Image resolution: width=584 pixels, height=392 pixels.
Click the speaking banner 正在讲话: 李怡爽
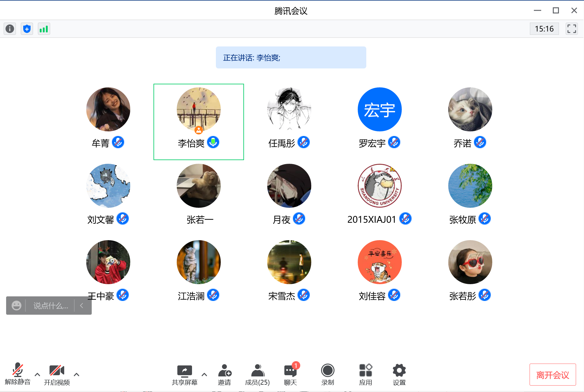291,57
